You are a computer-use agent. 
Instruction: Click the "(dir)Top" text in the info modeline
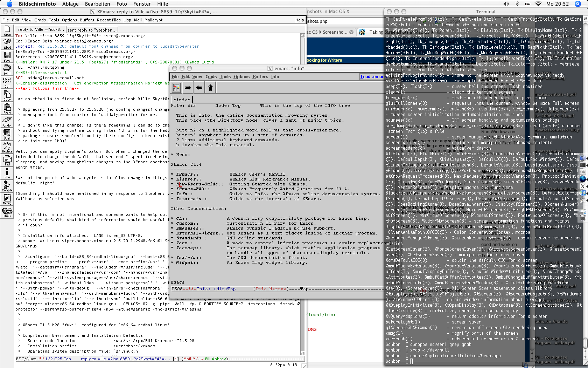(x=225, y=289)
